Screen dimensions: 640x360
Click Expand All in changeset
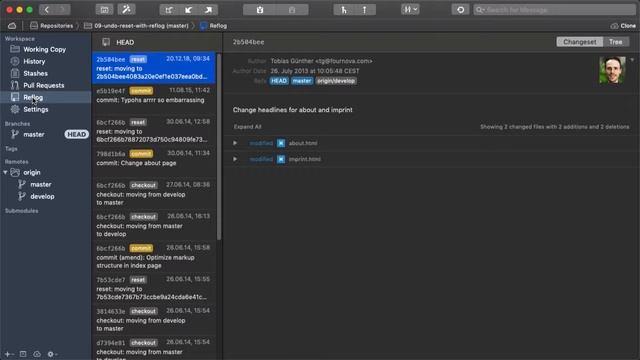point(247,127)
